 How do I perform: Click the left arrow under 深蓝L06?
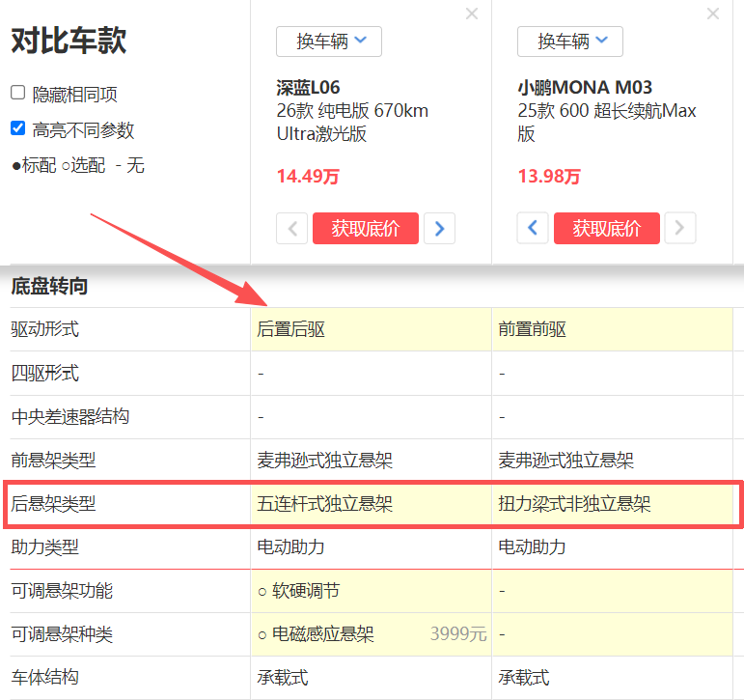click(292, 228)
